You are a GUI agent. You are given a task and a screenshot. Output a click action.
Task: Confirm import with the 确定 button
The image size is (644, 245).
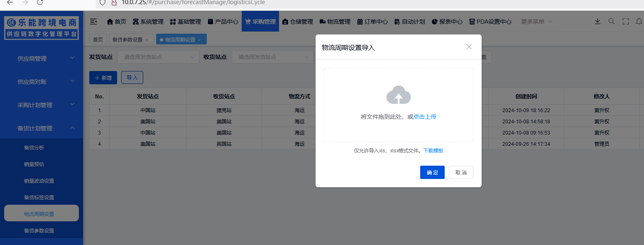click(x=432, y=172)
